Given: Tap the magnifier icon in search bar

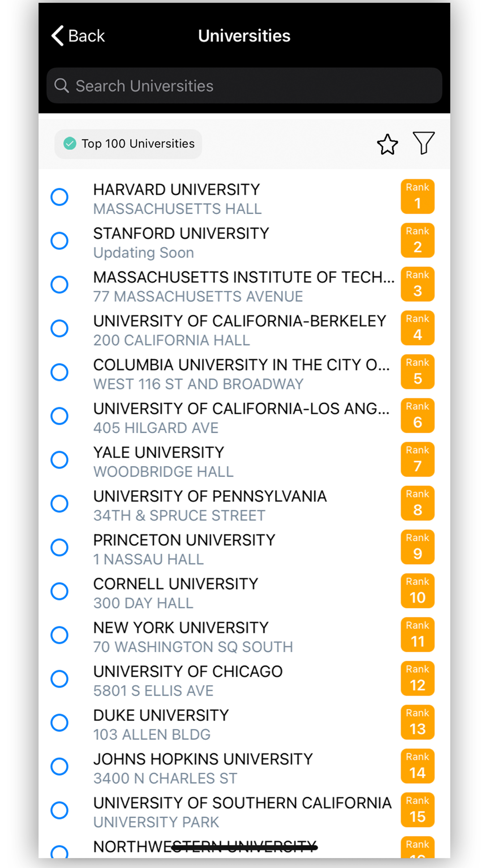Looking at the screenshot, I should (x=61, y=85).
